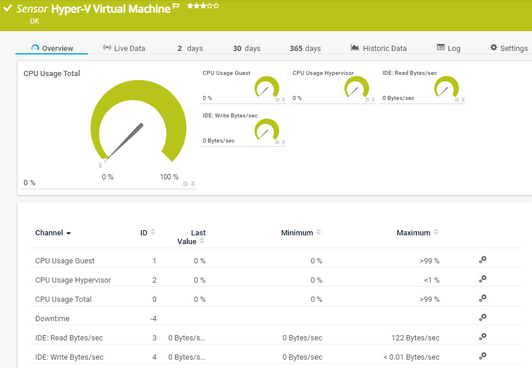The image size is (532, 368).
Task: Open the 30 days tab
Action: [x=246, y=48]
